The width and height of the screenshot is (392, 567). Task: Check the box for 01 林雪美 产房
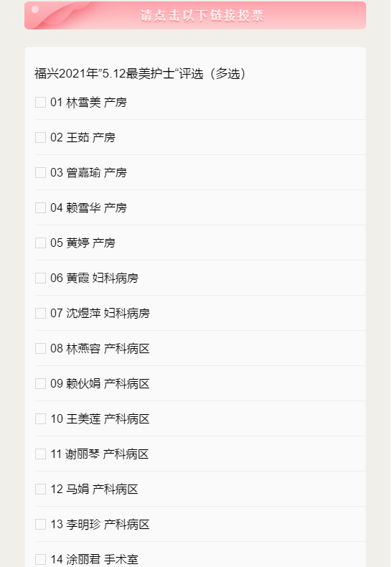[x=40, y=103]
